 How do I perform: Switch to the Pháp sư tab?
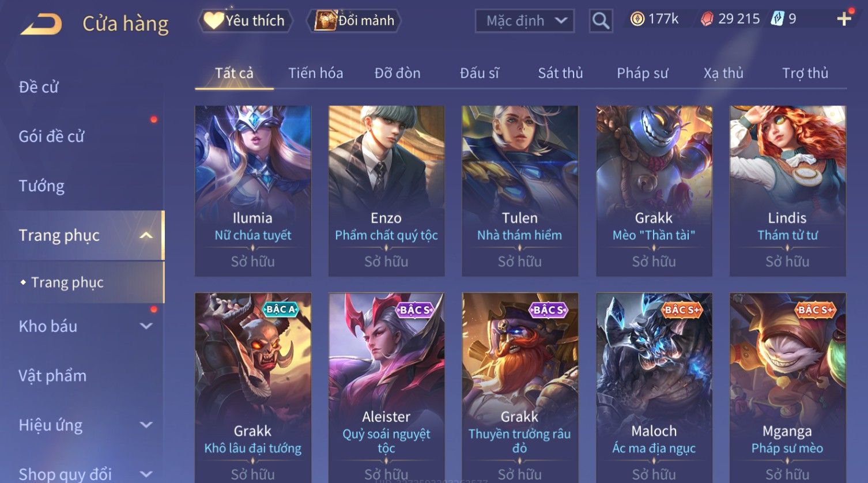click(x=642, y=73)
